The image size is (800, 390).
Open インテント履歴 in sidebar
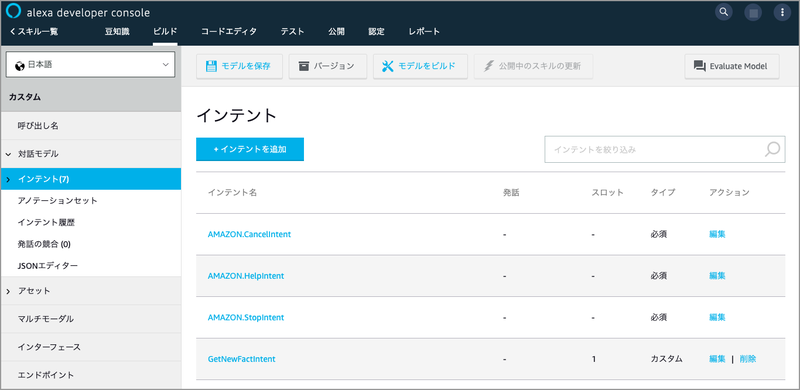point(46,223)
